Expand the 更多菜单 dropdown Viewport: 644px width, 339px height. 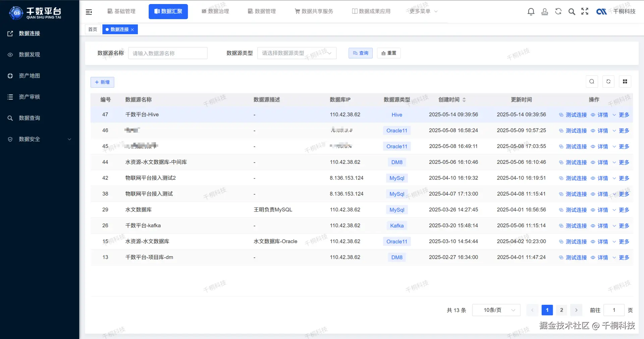coord(423,11)
